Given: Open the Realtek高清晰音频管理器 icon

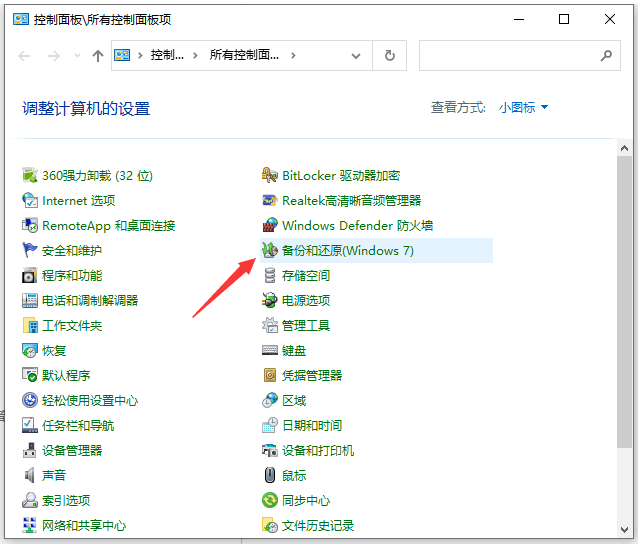Looking at the screenshot, I should (x=270, y=200).
